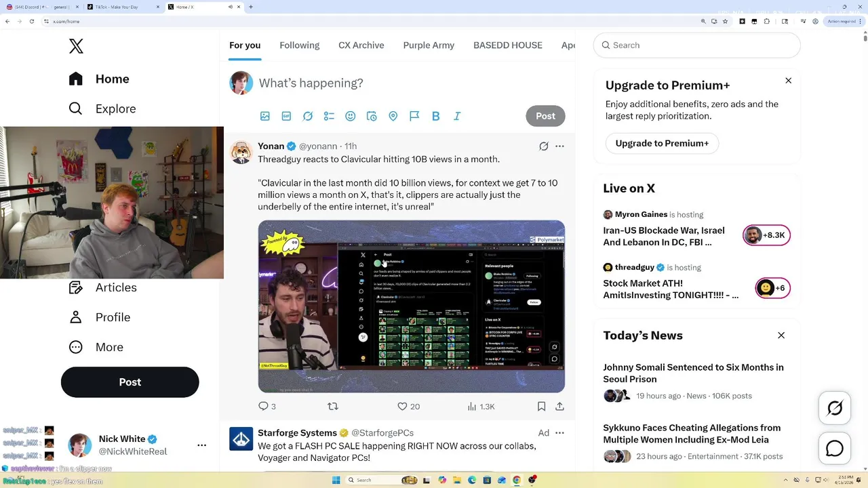Click the X search field
The height and width of the screenshot is (488, 868).
click(696, 45)
